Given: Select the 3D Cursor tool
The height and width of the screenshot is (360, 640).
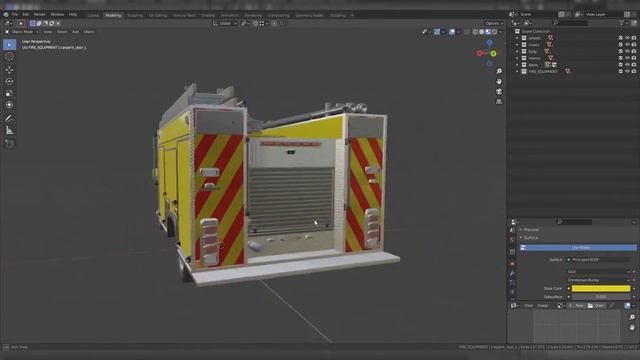Looking at the screenshot, I should 9,57.
